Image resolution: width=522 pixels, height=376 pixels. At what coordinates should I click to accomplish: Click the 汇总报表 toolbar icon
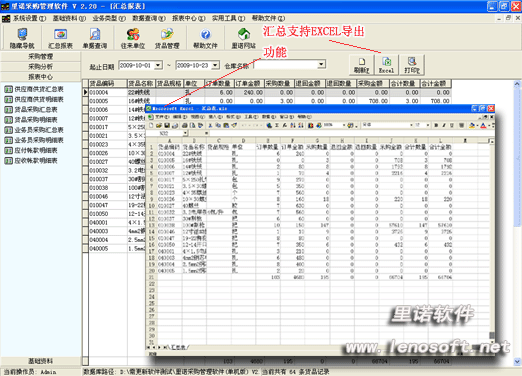coord(60,39)
